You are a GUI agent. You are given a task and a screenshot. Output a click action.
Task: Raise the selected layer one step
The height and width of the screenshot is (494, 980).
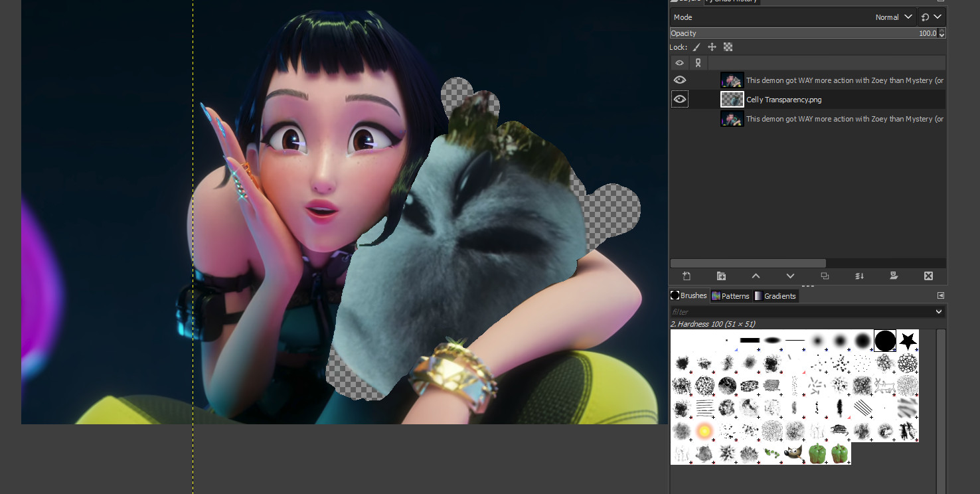[756, 276]
